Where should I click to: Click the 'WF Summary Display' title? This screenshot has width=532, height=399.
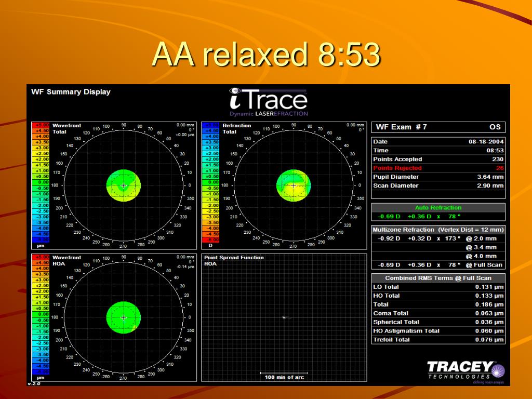point(71,91)
